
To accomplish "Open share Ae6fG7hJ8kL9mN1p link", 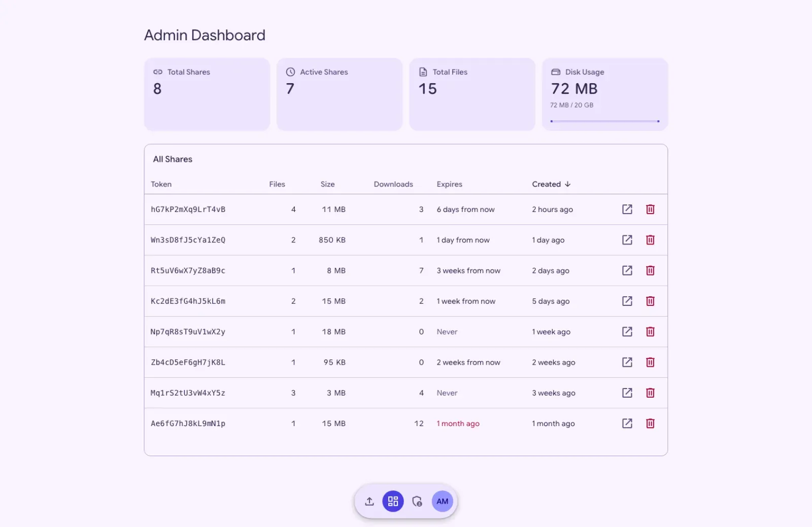I will pyautogui.click(x=627, y=424).
